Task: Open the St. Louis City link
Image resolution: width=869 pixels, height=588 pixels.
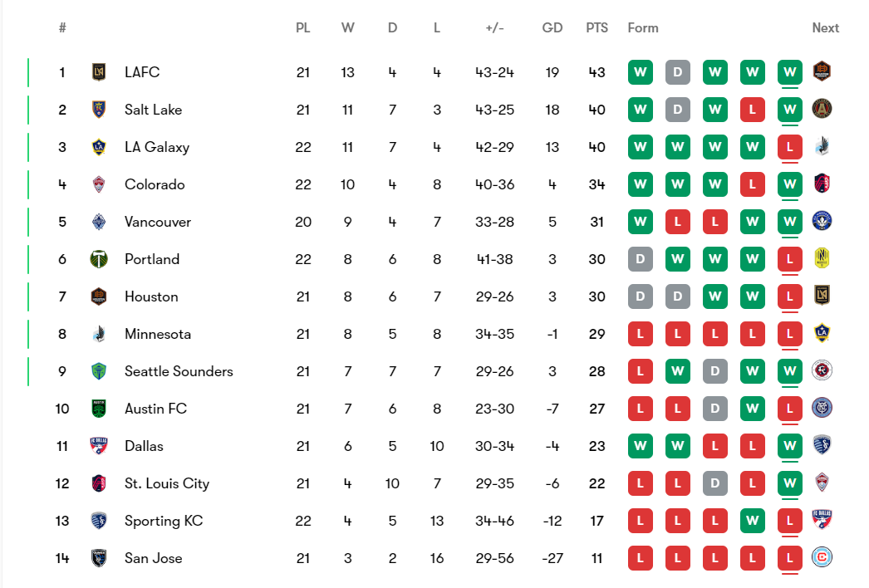Action: (167, 483)
